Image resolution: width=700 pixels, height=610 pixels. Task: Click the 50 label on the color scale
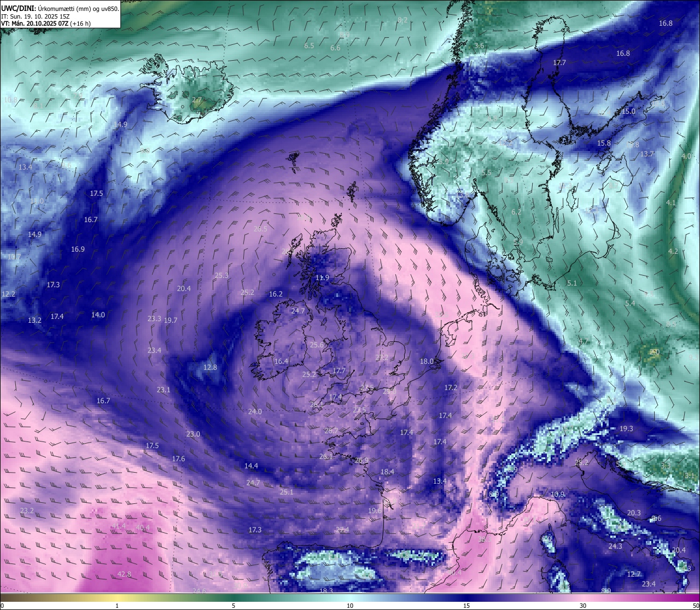tap(695, 606)
